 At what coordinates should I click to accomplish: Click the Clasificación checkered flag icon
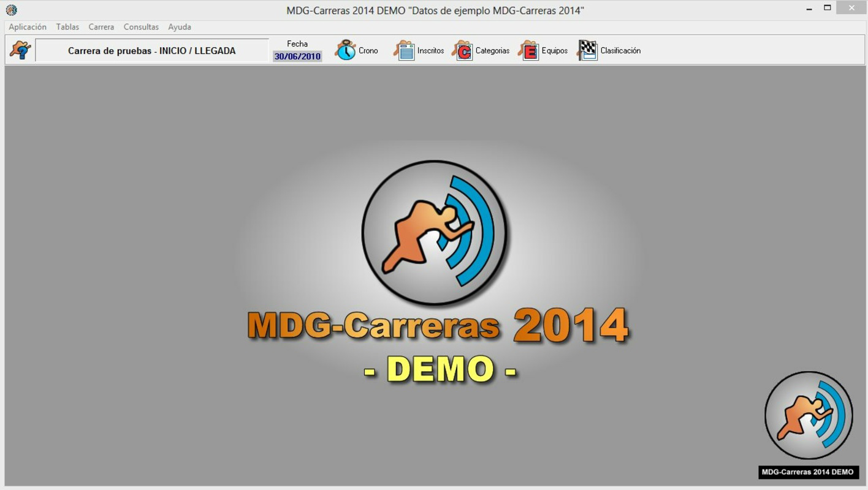[587, 50]
